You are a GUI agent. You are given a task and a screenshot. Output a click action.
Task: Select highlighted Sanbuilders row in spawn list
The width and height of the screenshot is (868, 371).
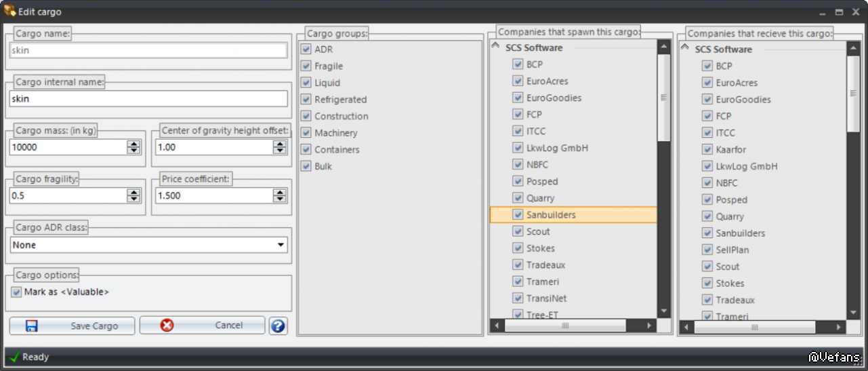click(x=573, y=215)
